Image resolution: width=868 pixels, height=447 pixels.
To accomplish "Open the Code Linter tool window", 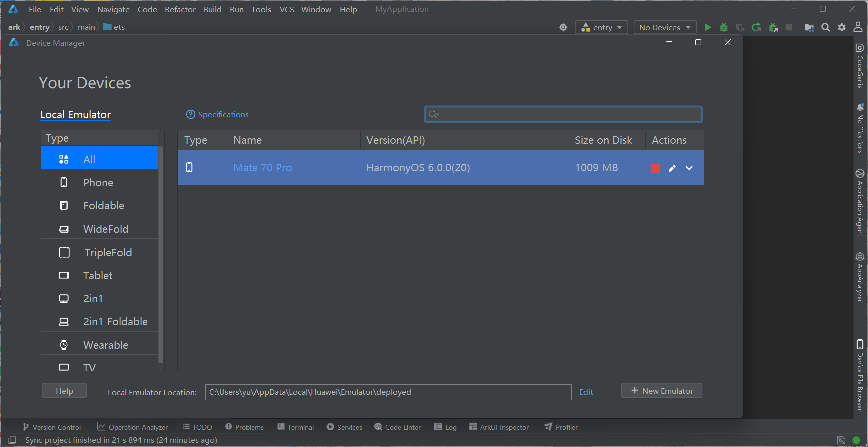I will (x=398, y=427).
